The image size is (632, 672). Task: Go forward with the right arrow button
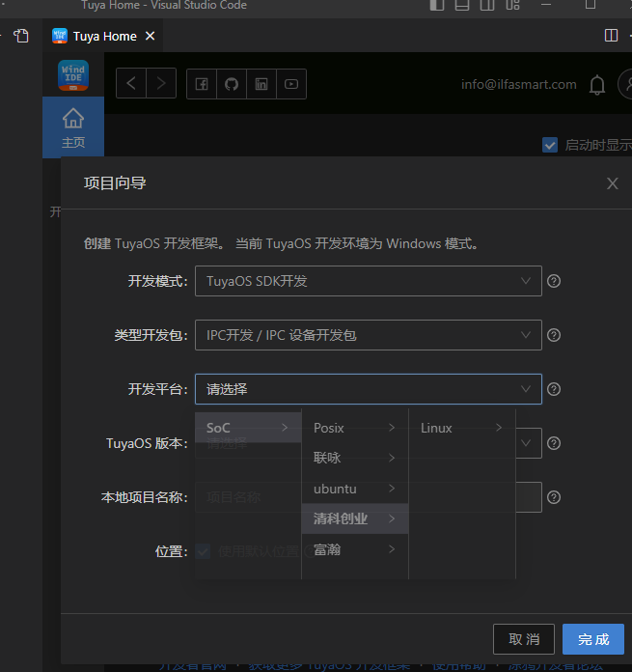click(x=161, y=83)
